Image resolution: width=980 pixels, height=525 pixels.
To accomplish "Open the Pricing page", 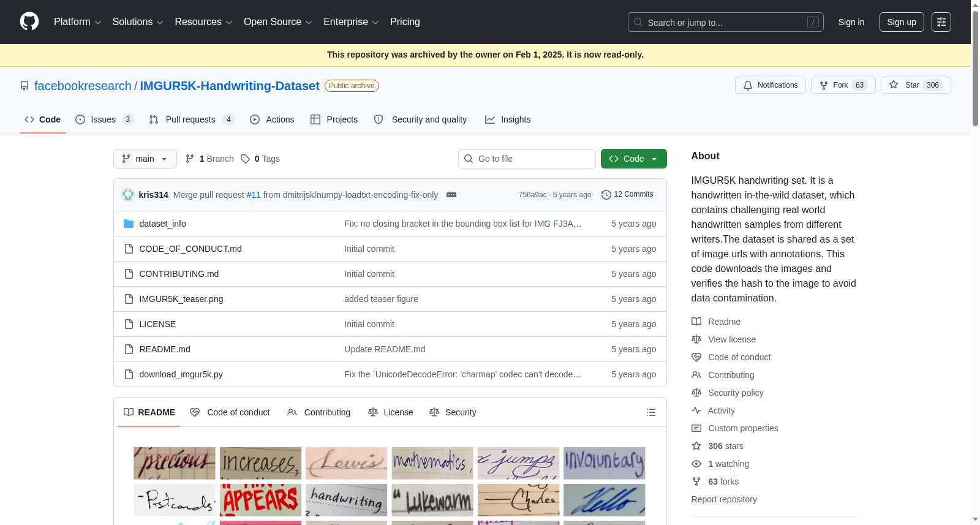I will click(405, 22).
